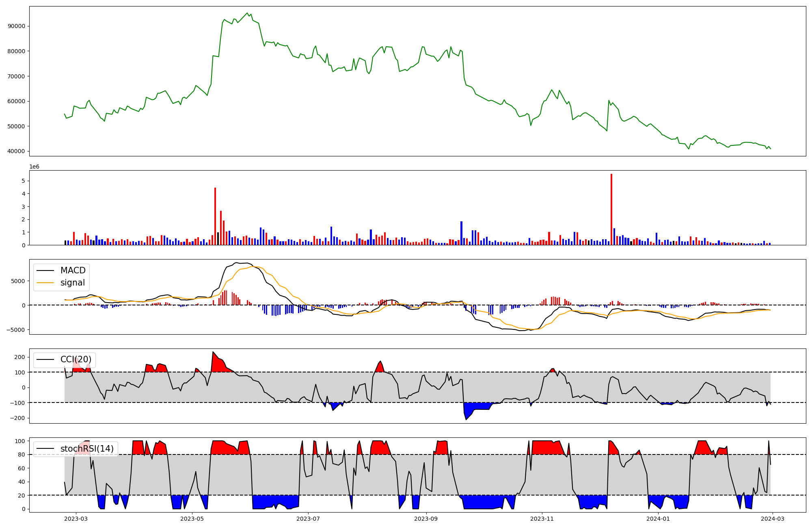Click the −5000 tick on MACD axis

[x=16, y=330]
